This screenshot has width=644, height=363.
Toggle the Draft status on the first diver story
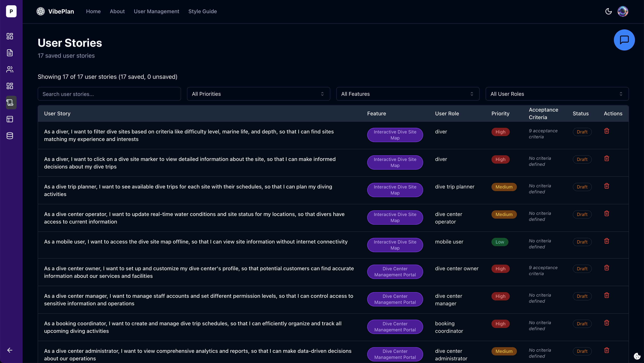582,132
